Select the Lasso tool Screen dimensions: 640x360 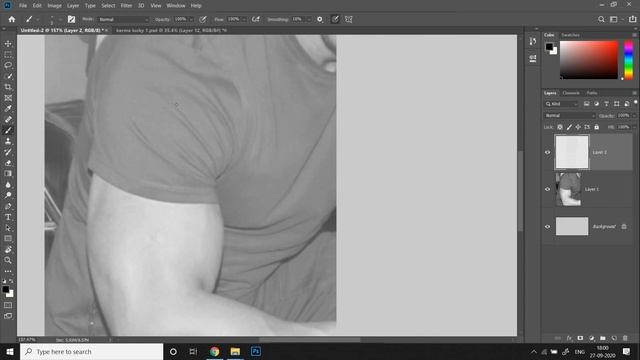[8, 65]
